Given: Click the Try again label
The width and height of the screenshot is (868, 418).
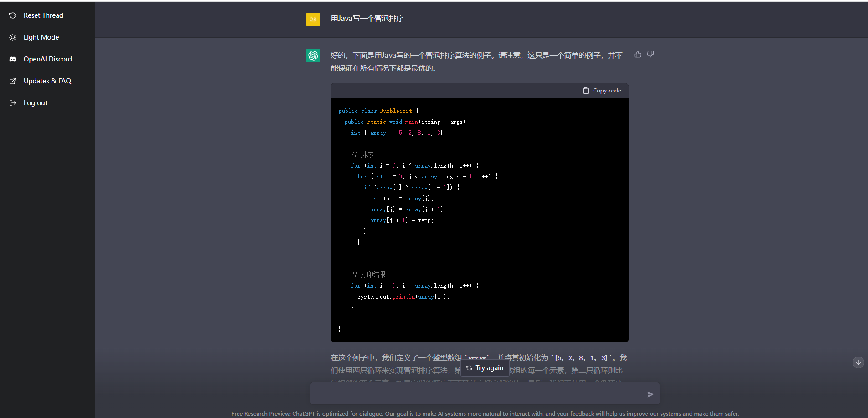Looking at the screenshot, I should point(490,368).
